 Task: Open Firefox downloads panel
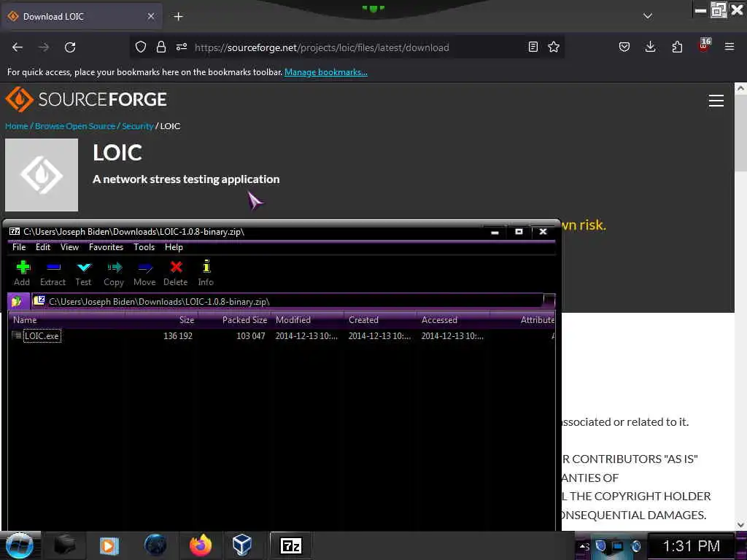tap(650, 47)
